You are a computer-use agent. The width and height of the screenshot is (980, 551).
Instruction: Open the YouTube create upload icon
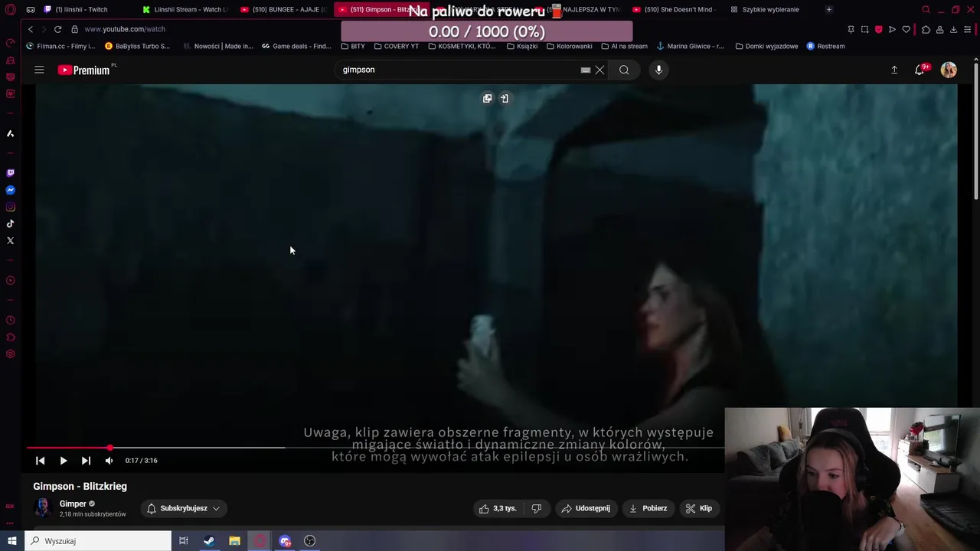click(x=894, y=70)
